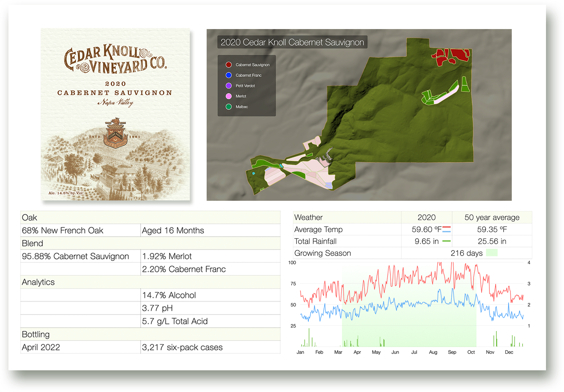Click the 'Oct' month label on chart axis
Screen dimensions: 564x392
point(471,352)
